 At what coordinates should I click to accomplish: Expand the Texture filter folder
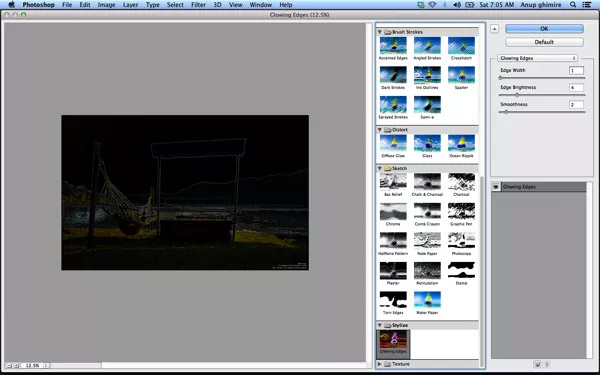380,364
